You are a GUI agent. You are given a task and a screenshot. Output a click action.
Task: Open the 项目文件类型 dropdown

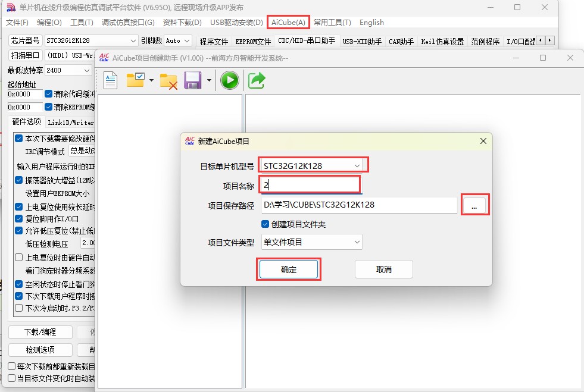(x=312, y=242)
